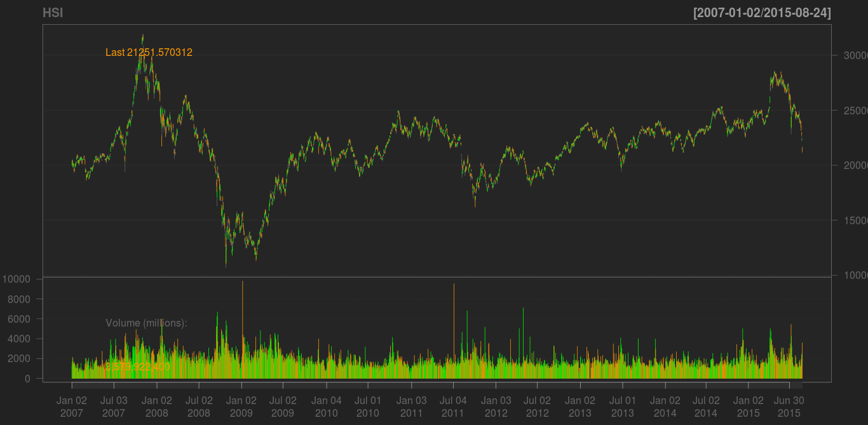Click the Jan 03 2012 date label
The height and width of the screenshot is (425, 868).
tap(496, 407)
